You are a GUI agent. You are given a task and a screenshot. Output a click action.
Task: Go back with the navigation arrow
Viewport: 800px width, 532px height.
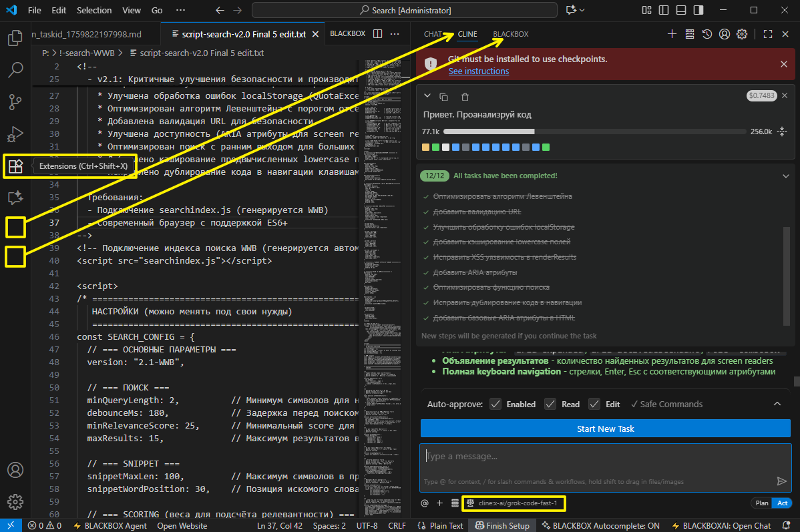[220, 10]
